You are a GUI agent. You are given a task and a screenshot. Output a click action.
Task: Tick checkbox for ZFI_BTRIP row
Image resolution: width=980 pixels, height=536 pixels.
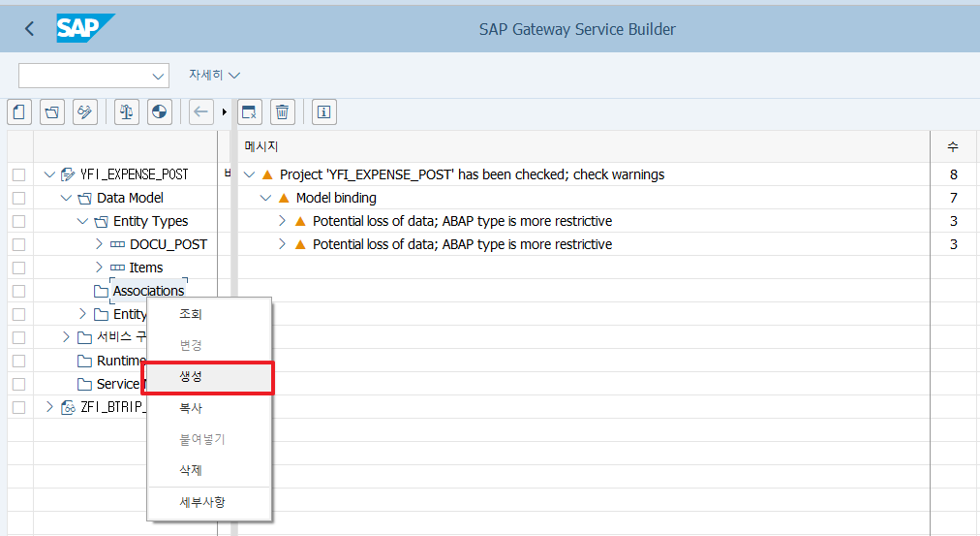(x=18, y=407)
